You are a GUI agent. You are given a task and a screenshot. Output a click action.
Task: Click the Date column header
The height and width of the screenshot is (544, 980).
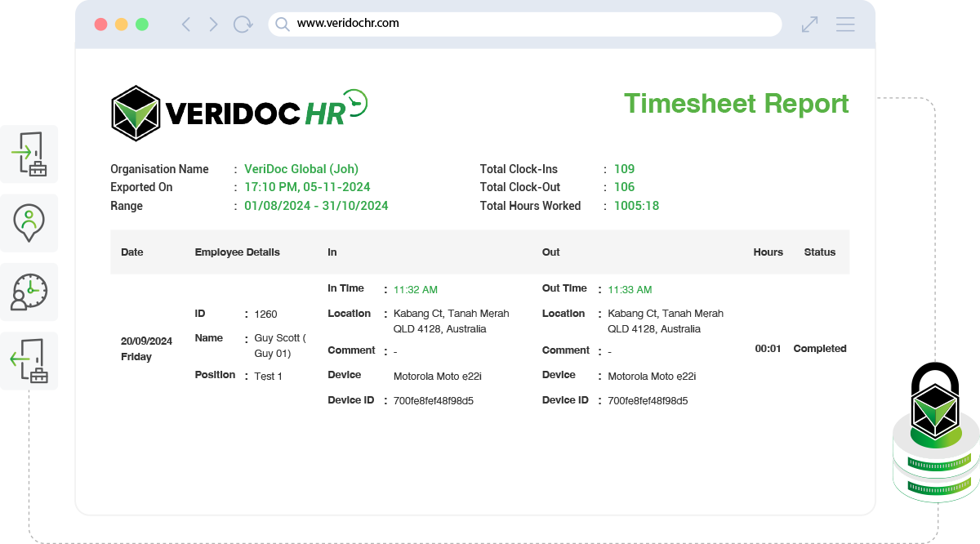[132, 252]
